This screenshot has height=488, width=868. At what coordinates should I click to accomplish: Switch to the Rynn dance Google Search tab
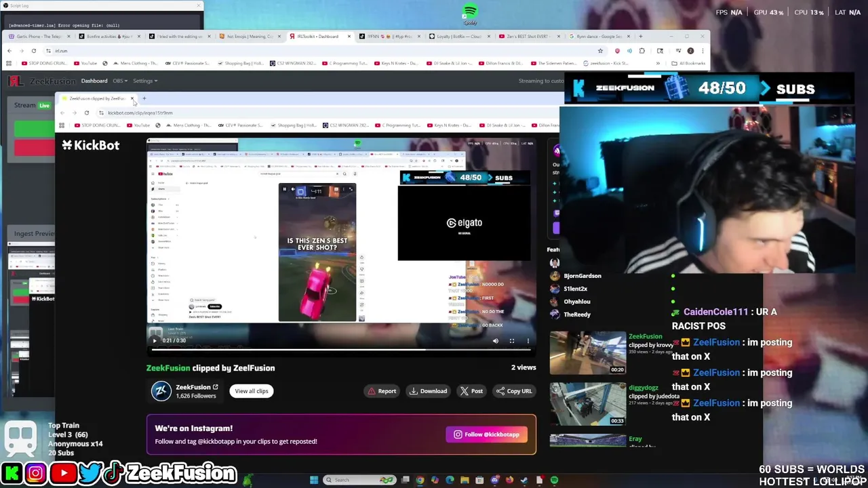(x=599, y=36)
